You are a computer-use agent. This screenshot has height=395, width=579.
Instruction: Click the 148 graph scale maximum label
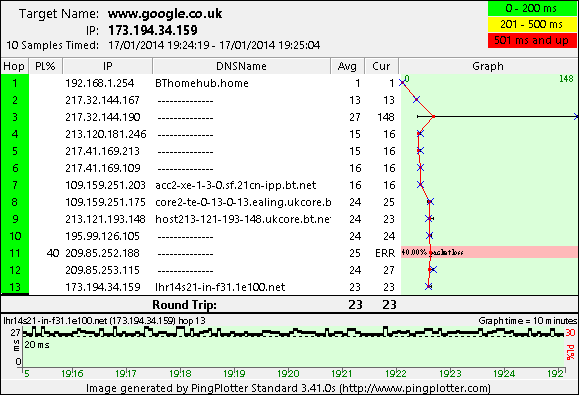tap(566, 79)
